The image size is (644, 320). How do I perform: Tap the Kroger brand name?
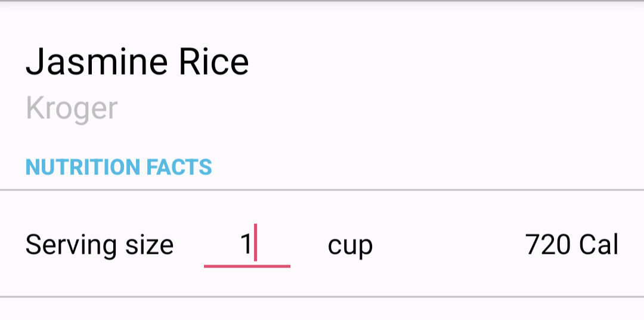[x=72, y=108]
